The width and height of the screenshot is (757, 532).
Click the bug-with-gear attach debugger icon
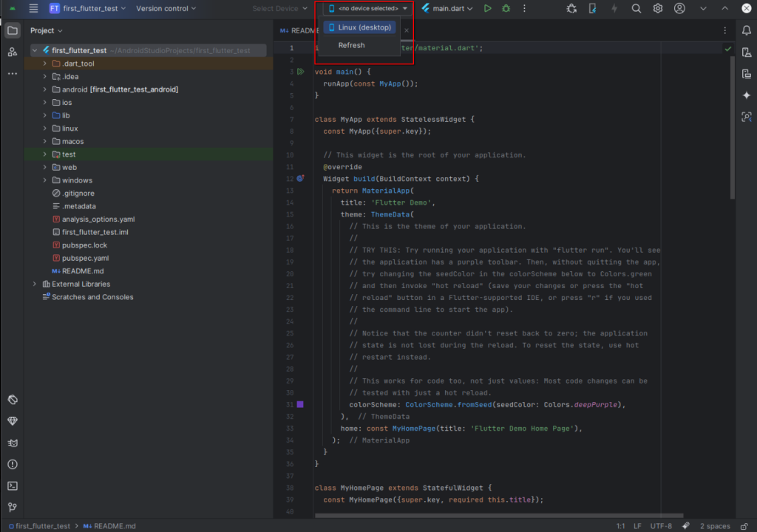571,8
